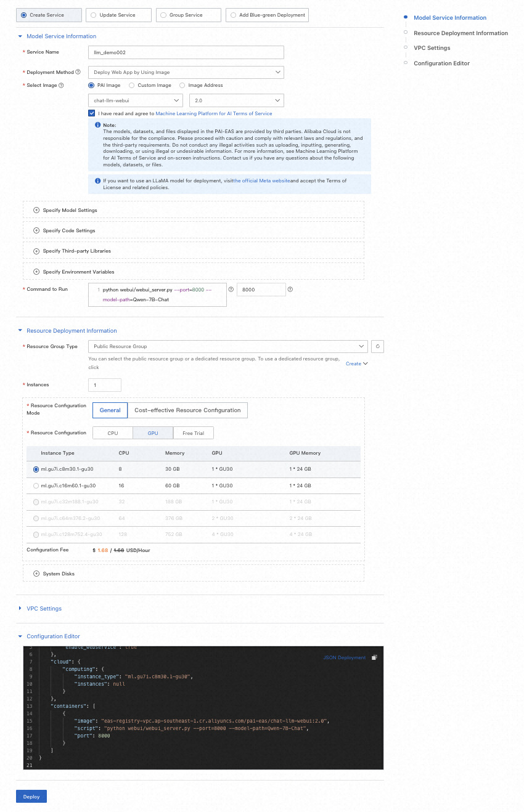Open the Deployment Method dropdown
The height and width of the screenshot is (812, 524).
click(x=186, y=72)
